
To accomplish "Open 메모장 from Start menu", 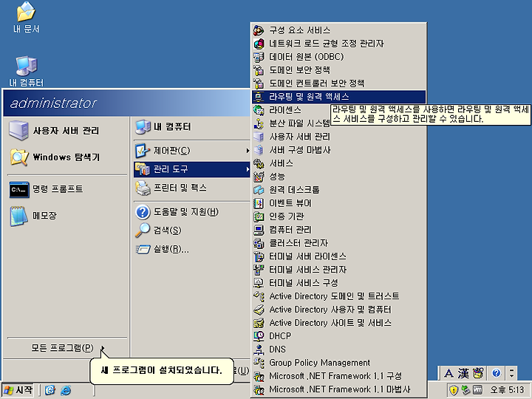I will coord(67,216).
